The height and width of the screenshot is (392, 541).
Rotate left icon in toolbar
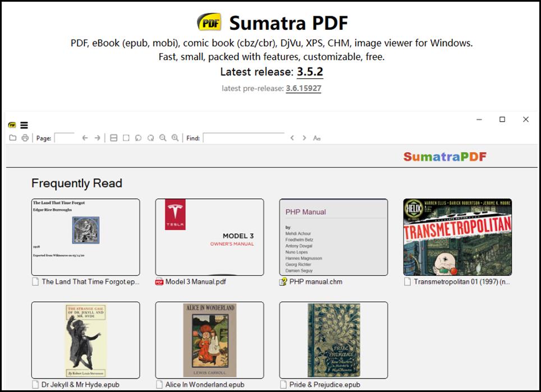click(x=138, y=138)
